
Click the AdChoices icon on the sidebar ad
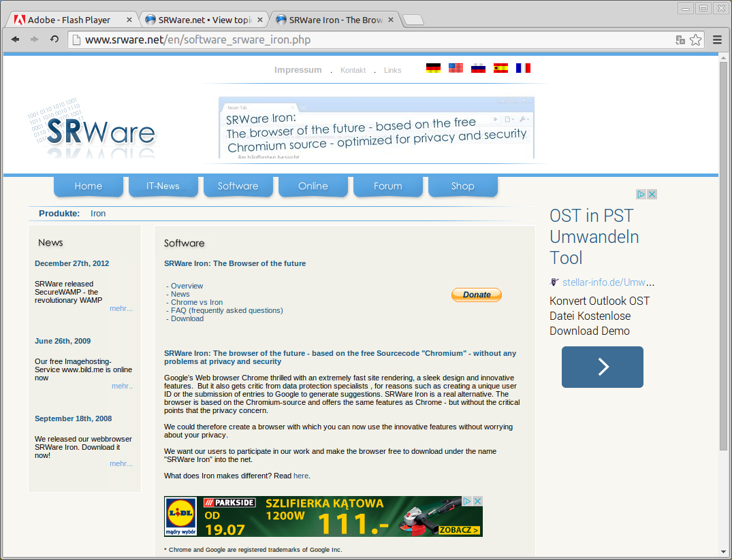641,194
